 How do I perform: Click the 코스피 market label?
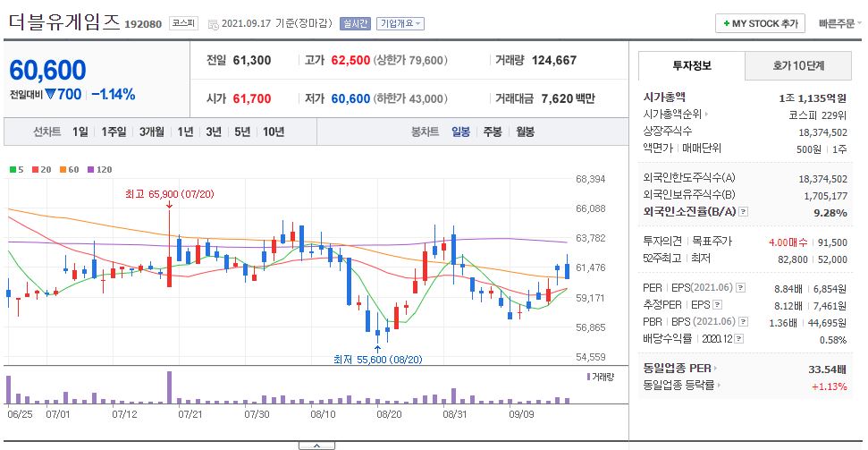pos(183,23)
